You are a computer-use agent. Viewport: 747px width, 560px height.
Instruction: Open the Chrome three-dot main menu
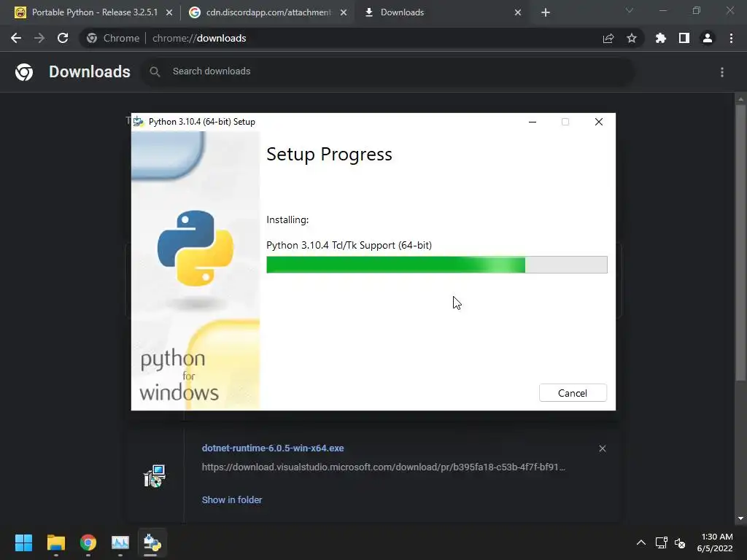pyautogui.click(x=731, y=38)
